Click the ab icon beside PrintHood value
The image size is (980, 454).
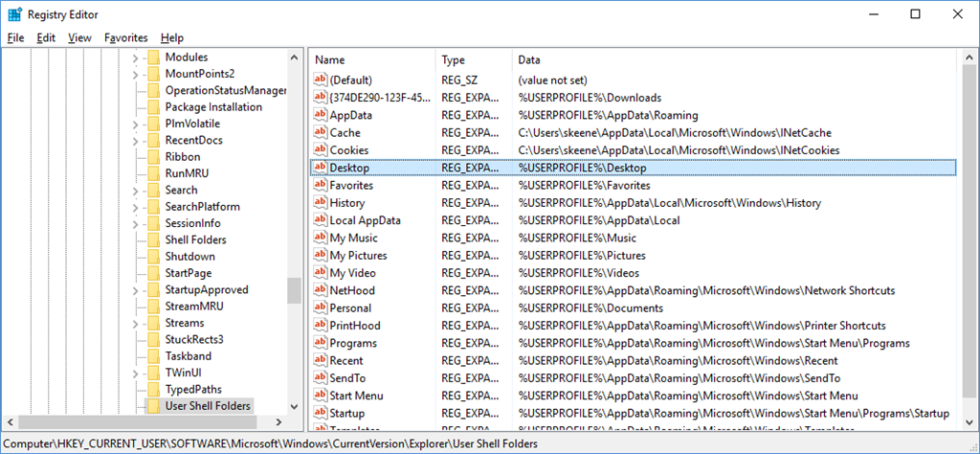[x=320, y=326]
